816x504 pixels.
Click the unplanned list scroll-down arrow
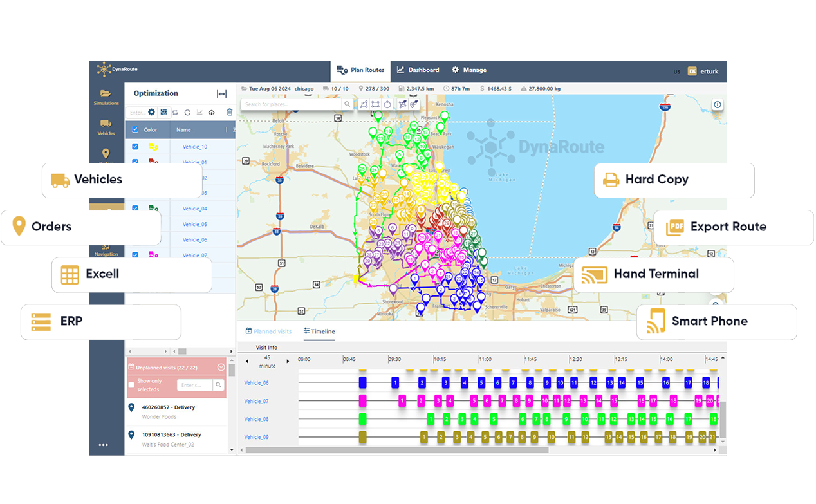tap(232, 450)
